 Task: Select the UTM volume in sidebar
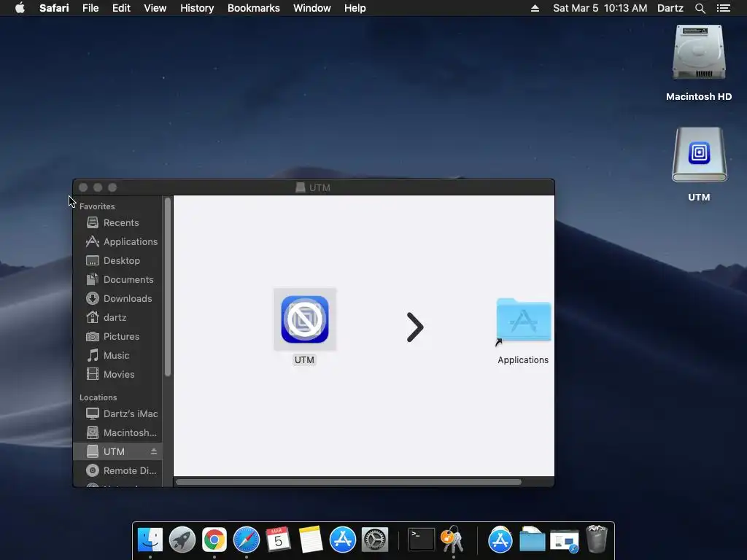[117, 451]
